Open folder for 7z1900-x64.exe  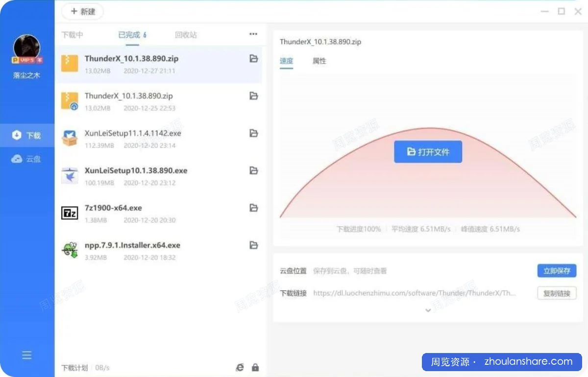click(x=253, y=208)
